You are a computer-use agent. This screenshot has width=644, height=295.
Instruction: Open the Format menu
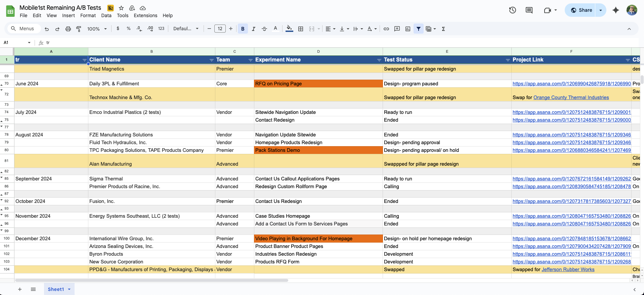pos(88,15)
